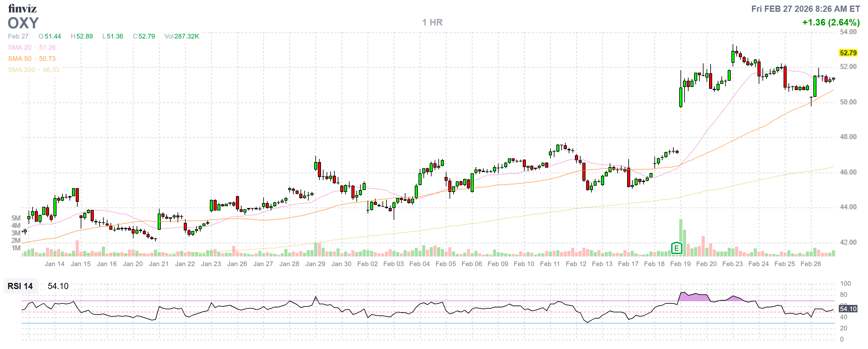Viewport: 868px width, 349px height.
Task: Click the 1 HR timeframe label
Action: [432, 22]
